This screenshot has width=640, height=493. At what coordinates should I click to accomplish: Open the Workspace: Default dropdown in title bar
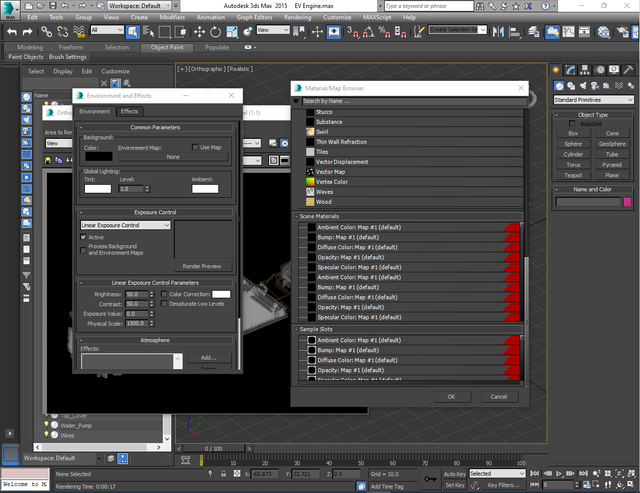(x=139, y=6)
